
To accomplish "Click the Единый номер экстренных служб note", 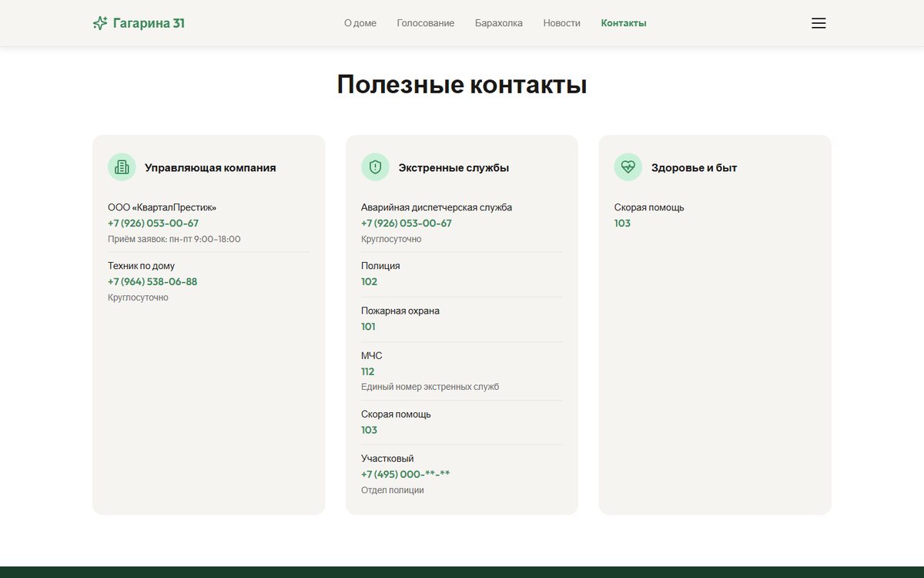I will 430,387.
